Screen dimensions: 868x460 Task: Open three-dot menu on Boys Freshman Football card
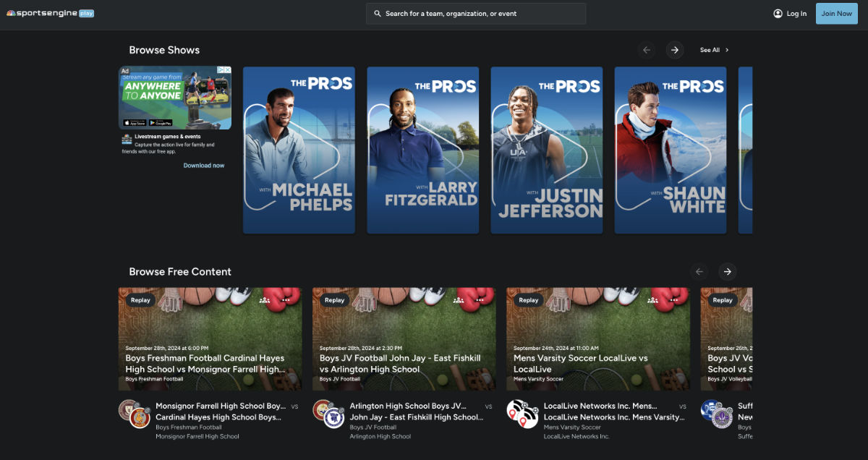tap(286, 300)
